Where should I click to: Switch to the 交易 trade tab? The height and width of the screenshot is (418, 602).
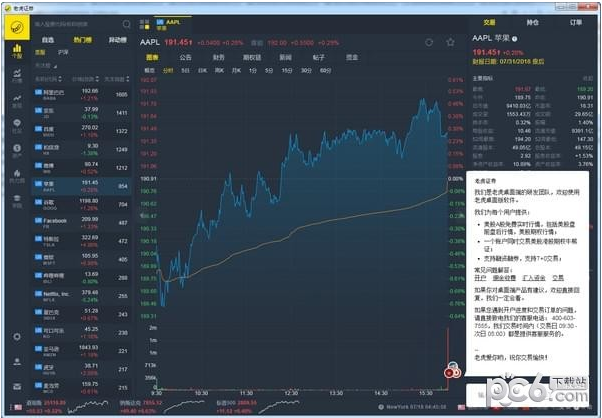tap(489, 23)
